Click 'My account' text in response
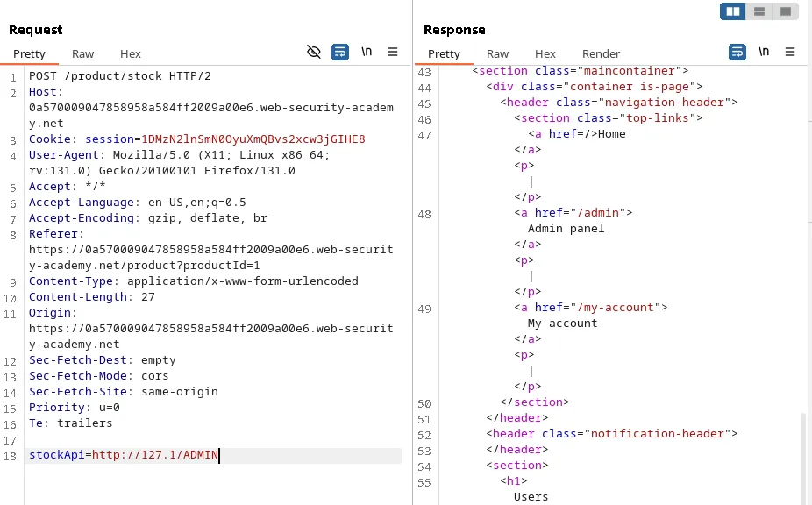This screenshot has height=505, width=812. 562,324
